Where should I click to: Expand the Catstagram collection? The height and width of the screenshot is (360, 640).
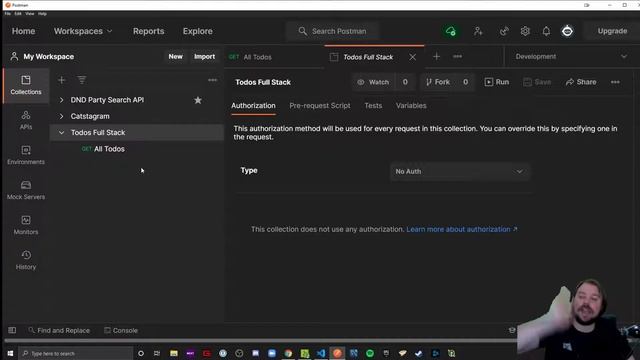pyautogui.click(x=61, y=116)
